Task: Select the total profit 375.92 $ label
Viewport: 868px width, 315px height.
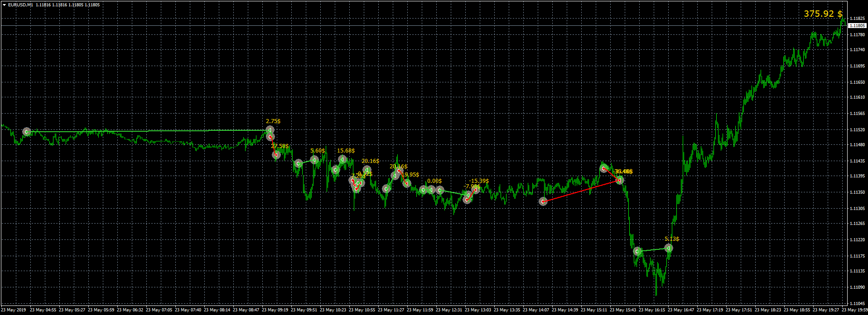Action: [x=823, y=14]
